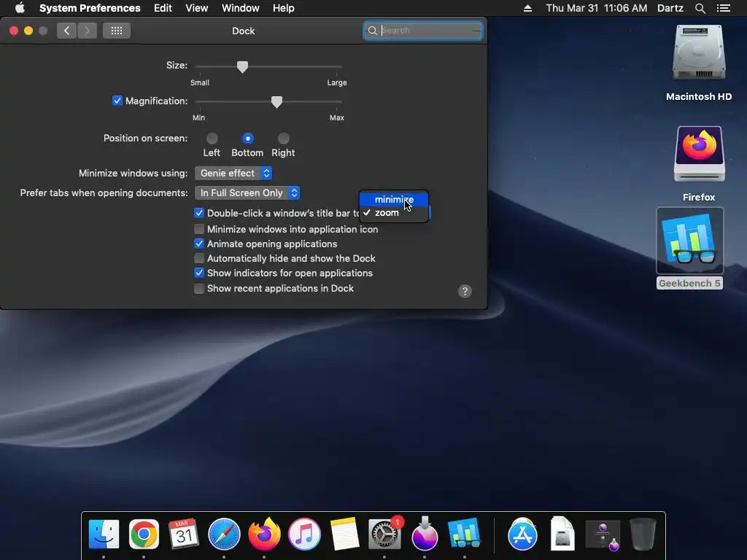
Task: Select Bottom dock position
Action: point(248,138)
